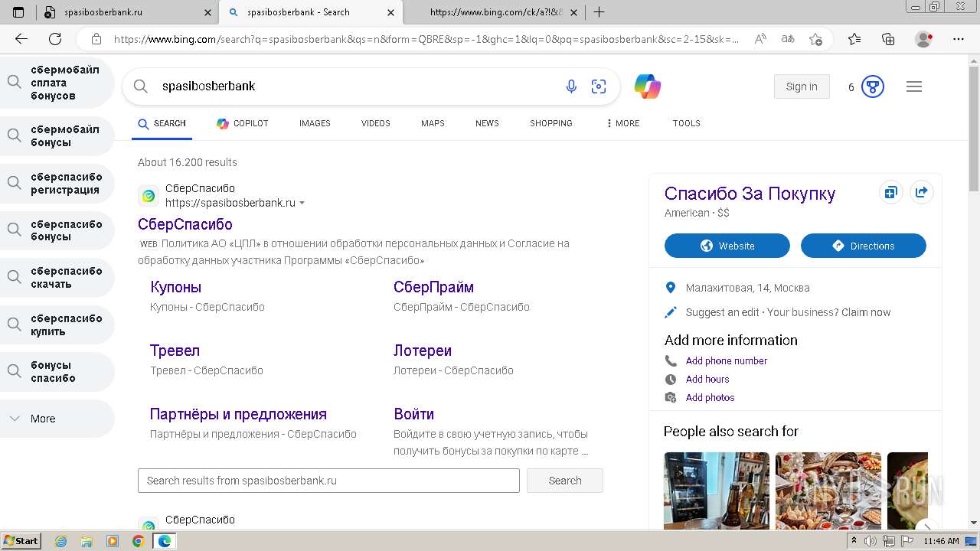Click Add photos link
The height and width of the screenshot is (551, 980).
pos(710,397)
